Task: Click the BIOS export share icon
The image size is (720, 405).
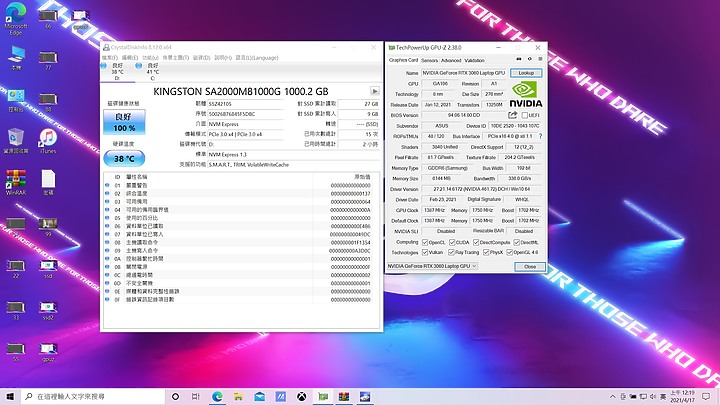Action: 512,115
